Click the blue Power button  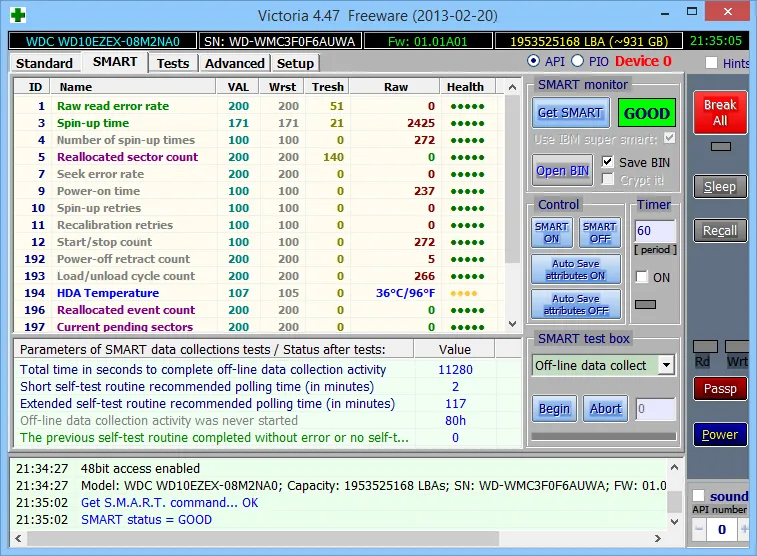[x=720, y=435]
